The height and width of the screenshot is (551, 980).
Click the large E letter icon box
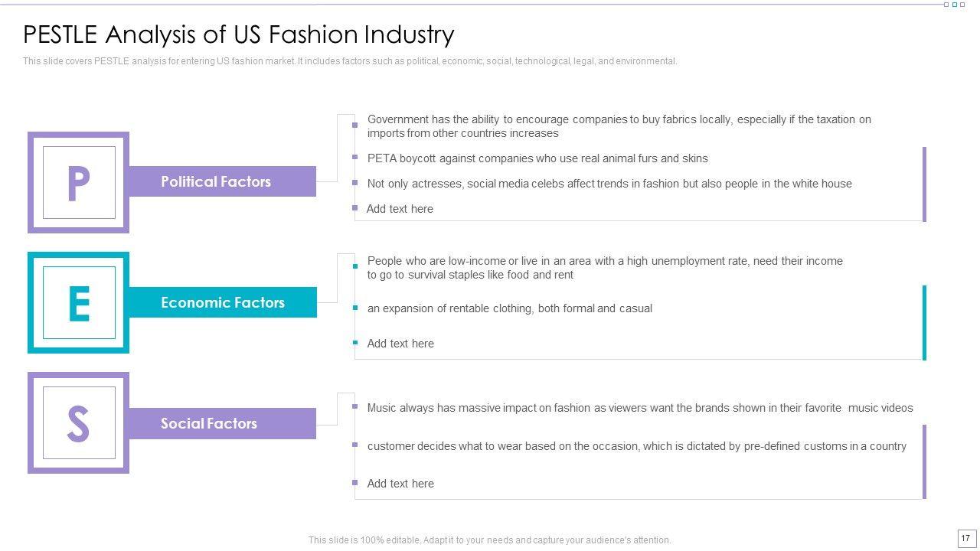coord(78,302)
